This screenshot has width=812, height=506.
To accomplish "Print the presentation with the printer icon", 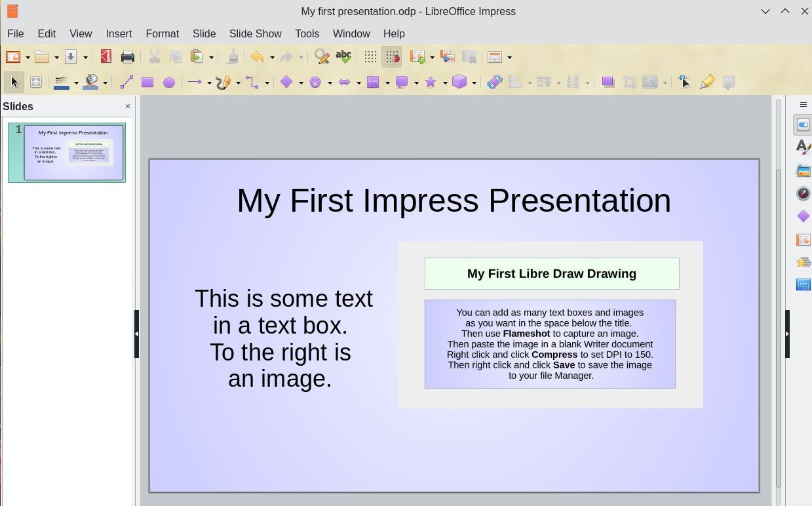I will tap(128, 57).
